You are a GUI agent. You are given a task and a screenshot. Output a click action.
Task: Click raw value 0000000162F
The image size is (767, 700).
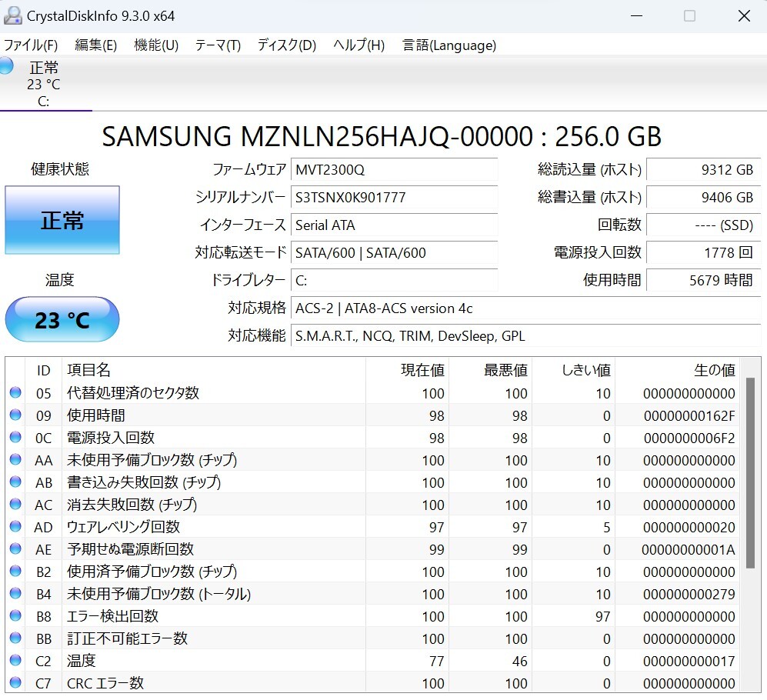(x=689, y=416)
